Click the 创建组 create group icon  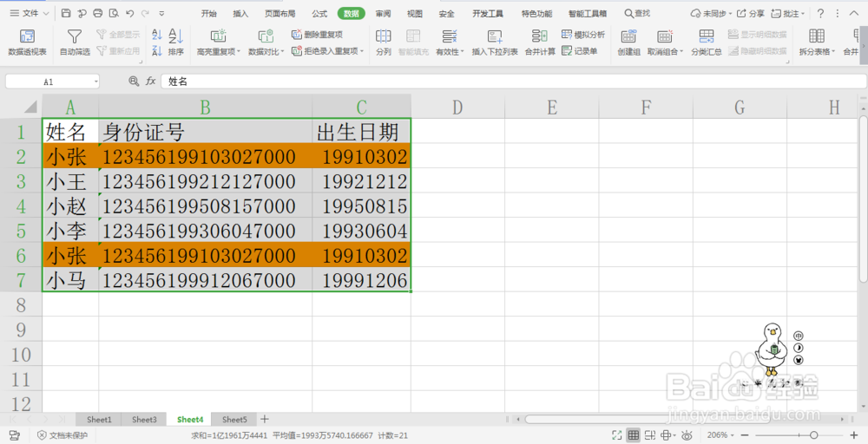(628, 36)
